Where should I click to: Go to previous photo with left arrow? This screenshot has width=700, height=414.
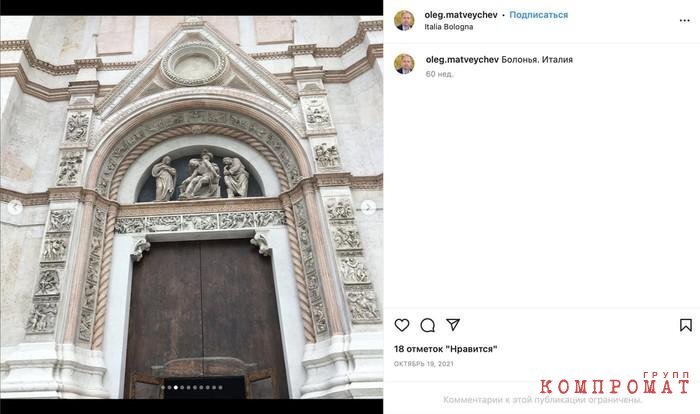click(15, 207)
